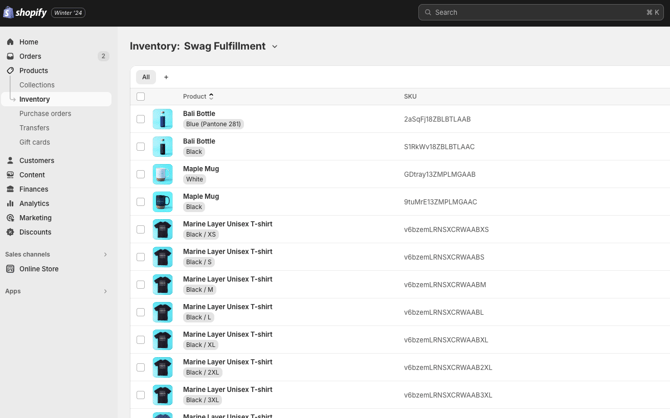Click the Marketing target icon
670x418 pixels.
tap(10, 218)
